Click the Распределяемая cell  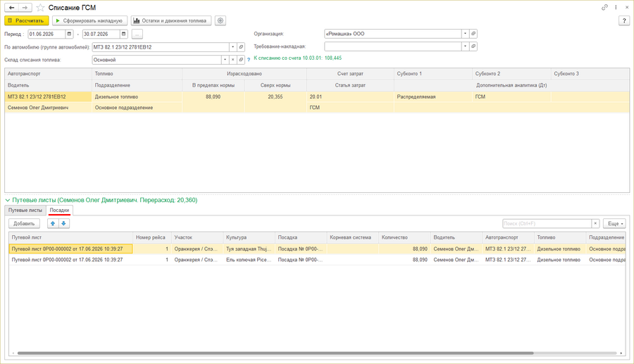[433, 96]
